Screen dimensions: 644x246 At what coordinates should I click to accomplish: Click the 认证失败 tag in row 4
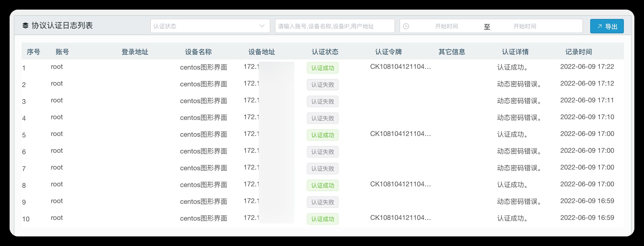(x=322, y=118)
